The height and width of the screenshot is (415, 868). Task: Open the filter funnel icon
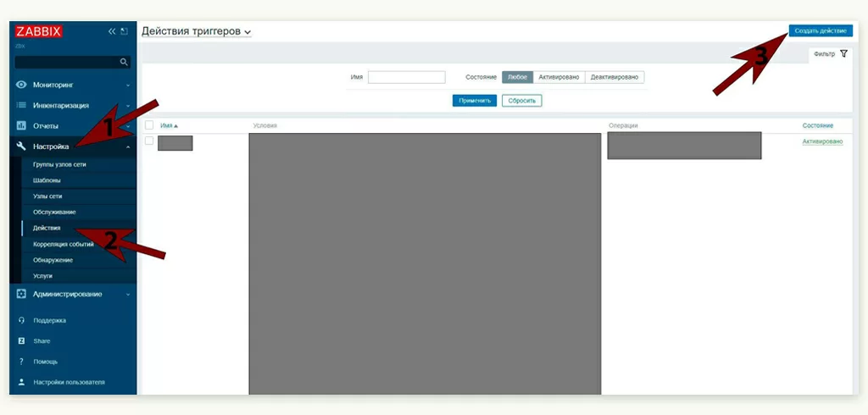point(843,53)
